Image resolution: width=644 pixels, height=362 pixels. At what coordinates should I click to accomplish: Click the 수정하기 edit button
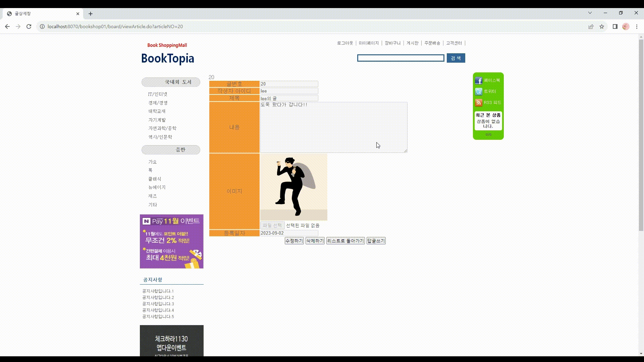tap(294, 241)
